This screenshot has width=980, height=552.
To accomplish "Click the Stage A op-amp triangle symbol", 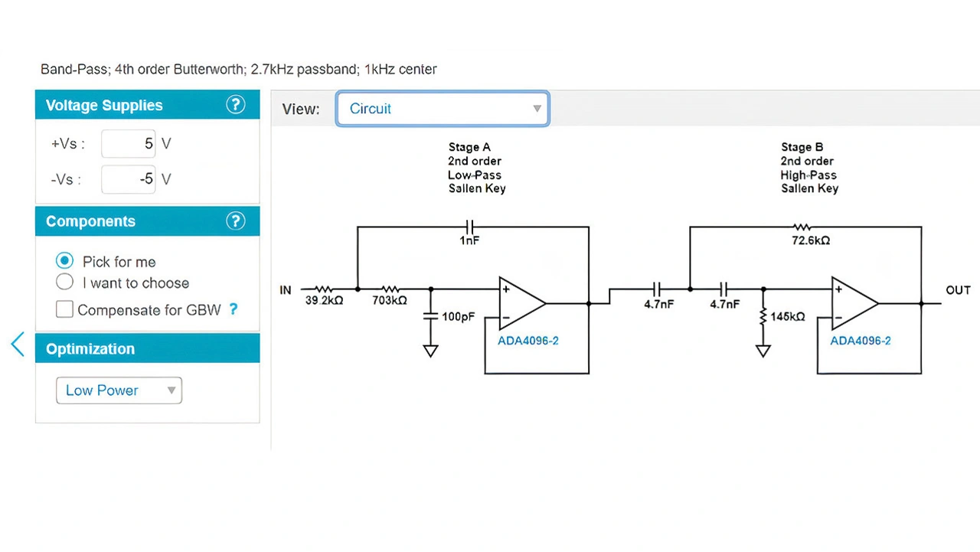I will pyautogui.click(x=520, y=303).
